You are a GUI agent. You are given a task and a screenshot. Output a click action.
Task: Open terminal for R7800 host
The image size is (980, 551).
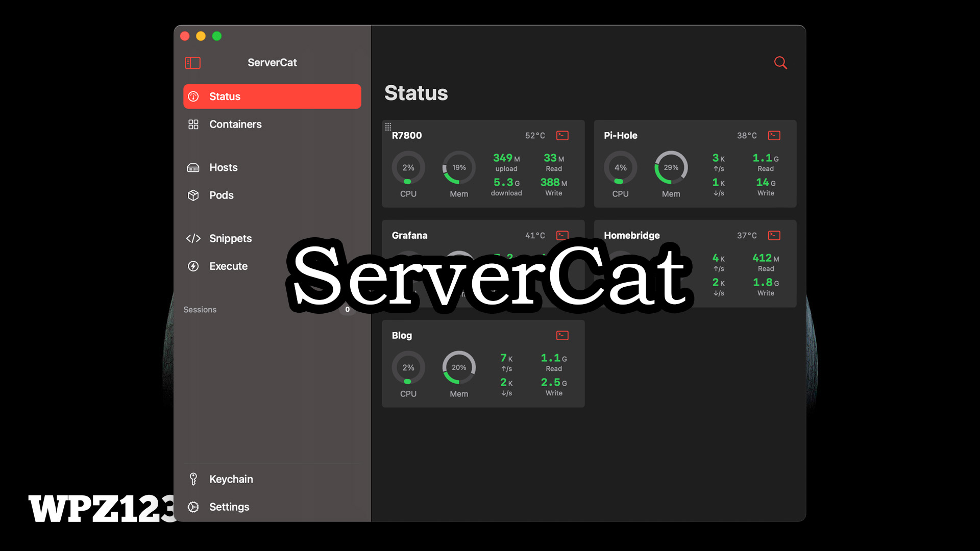pos(562,135)
